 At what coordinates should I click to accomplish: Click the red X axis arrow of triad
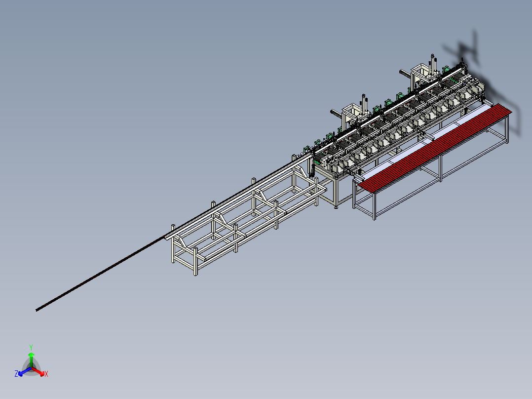point(38,371)
